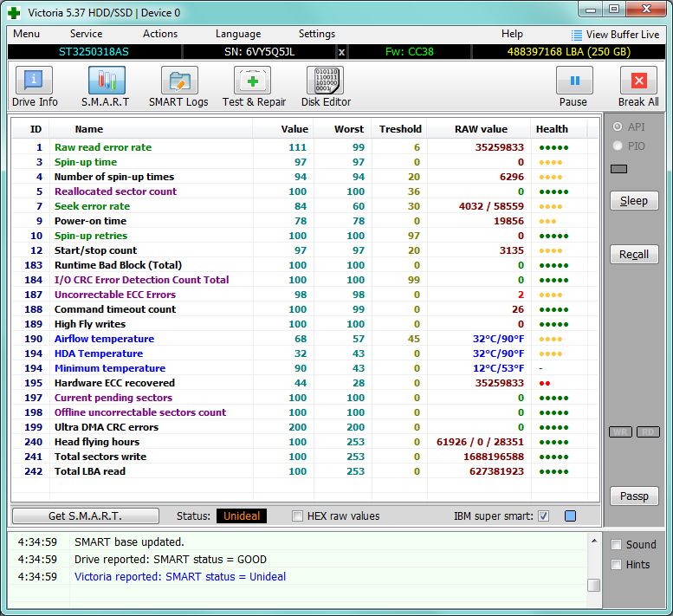Select the Hardware ECC recovered row
The height and width of the screenshot is (616, 673).
point(305,383)
